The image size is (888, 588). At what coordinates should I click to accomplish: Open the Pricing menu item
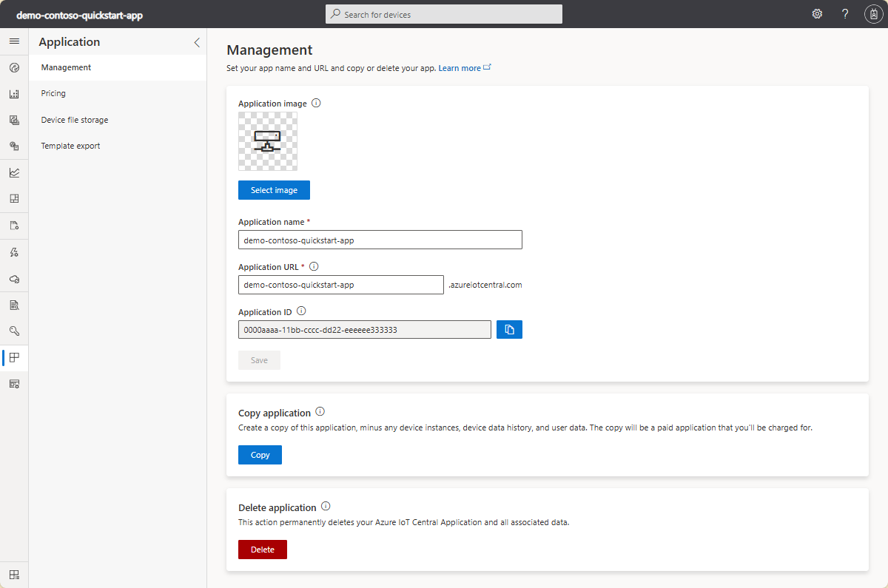pyautogui.click(x=53, y=93)
